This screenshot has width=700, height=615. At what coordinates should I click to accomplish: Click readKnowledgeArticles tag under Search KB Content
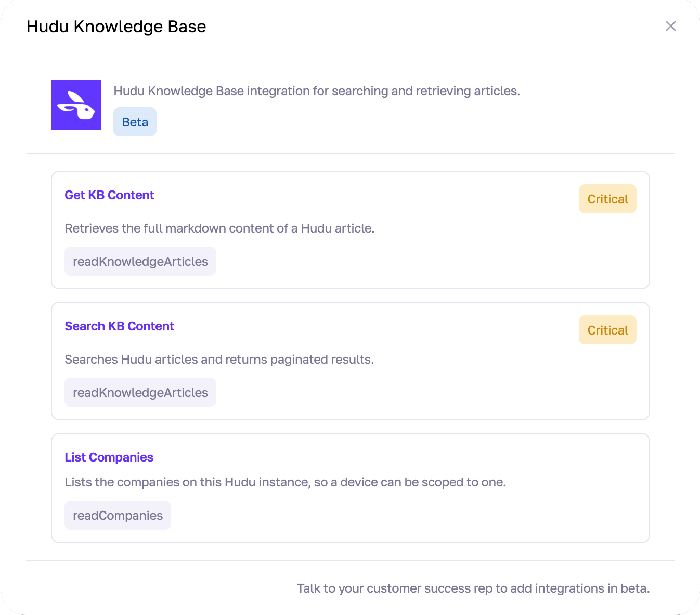tap(140, 392)
